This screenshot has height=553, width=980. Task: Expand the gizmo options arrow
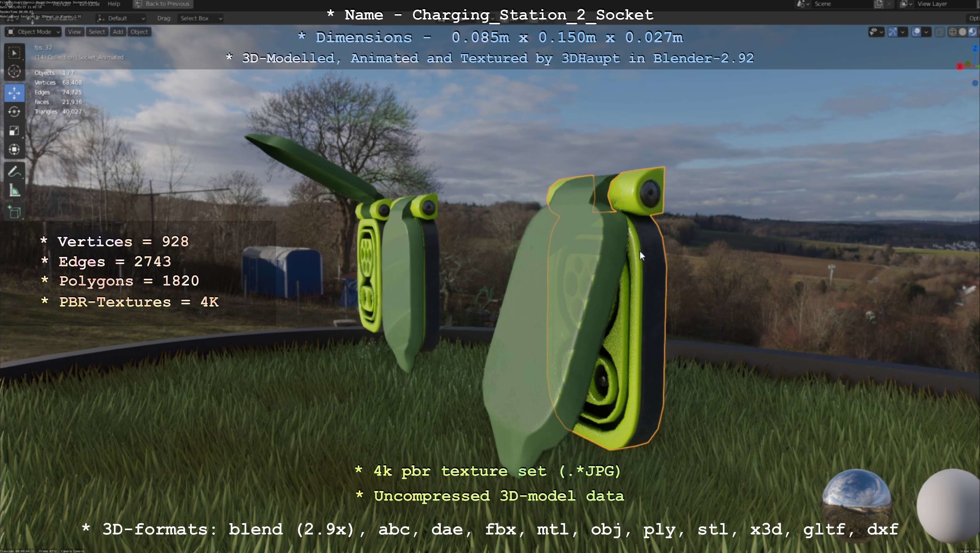tap(903, 32)
